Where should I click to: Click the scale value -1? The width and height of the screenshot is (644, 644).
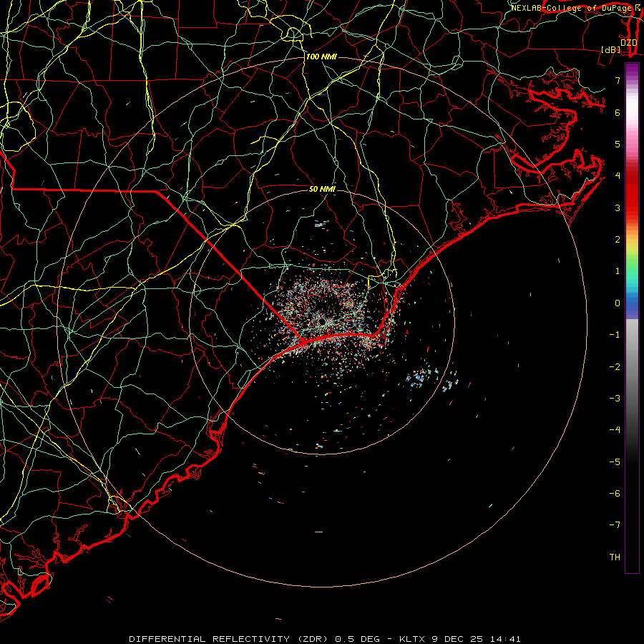(x=615, y=335)
